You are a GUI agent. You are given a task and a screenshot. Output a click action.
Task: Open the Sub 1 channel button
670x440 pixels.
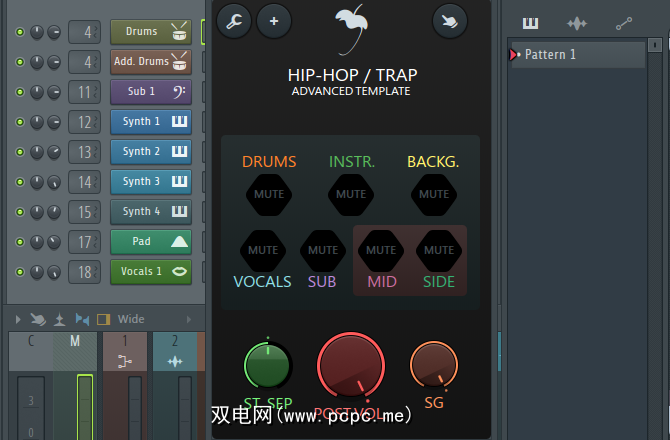pyautogui.click(x=150, y=92)
